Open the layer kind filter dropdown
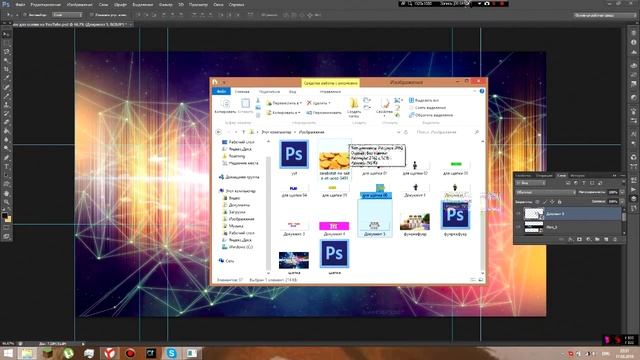Image resolution: width=640 pixels, height=360 pixels. [x=530, y=183]
